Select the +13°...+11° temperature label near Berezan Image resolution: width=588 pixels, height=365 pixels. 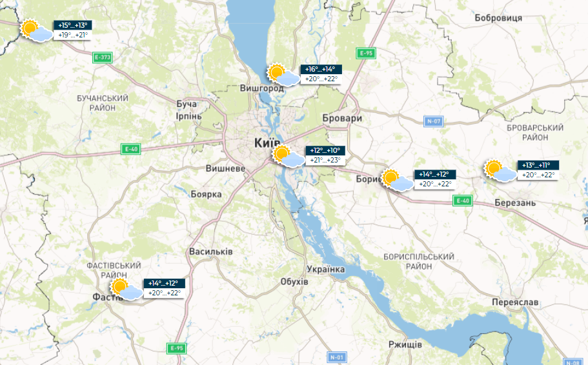[x=538, y=165]
